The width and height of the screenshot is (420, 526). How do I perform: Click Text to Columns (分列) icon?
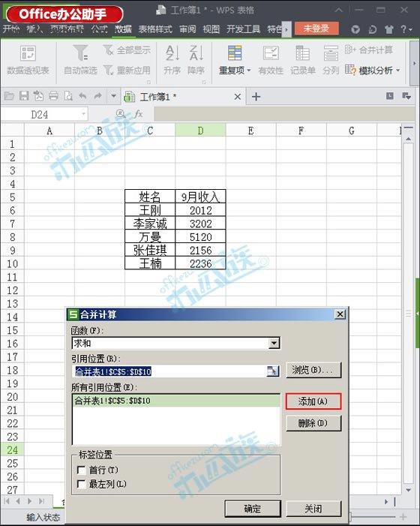pos(331,53)
